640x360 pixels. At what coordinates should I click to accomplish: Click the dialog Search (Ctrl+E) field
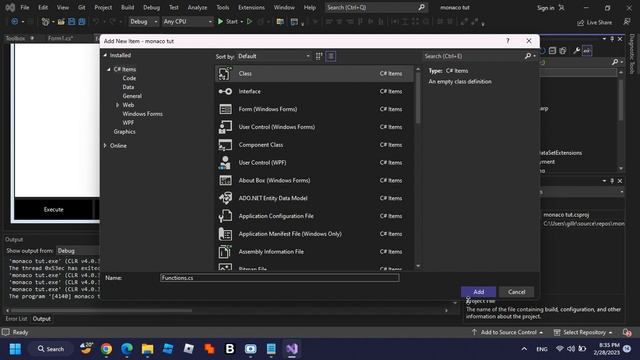pos(473,56)
